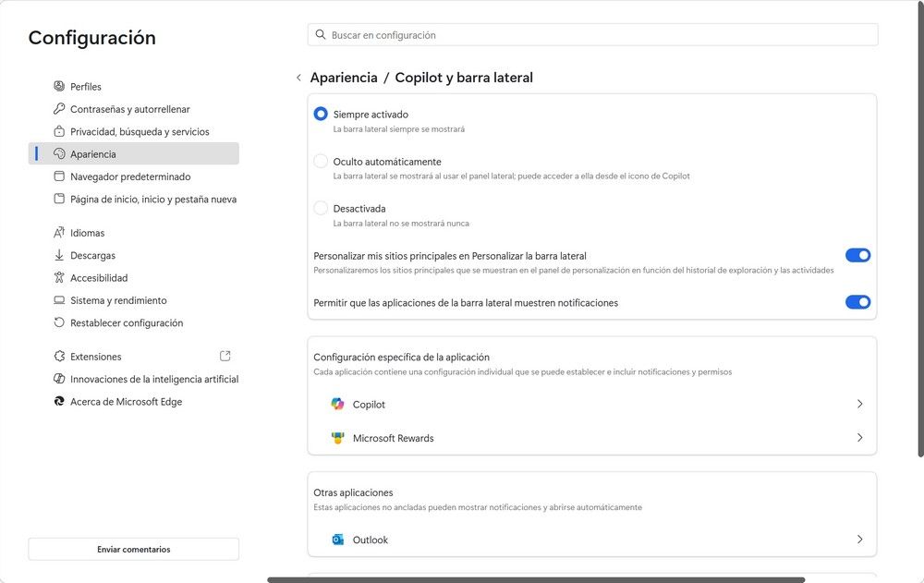924x583 pixels.
Task: Select the Oculto automáticamente radio option
Action: coord(321,161)
